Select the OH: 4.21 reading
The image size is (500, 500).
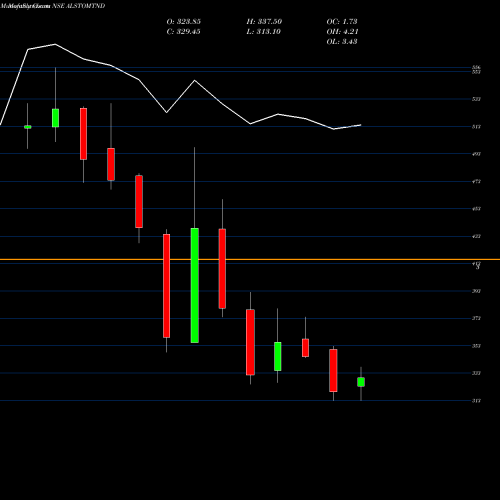tap(342, 32)
